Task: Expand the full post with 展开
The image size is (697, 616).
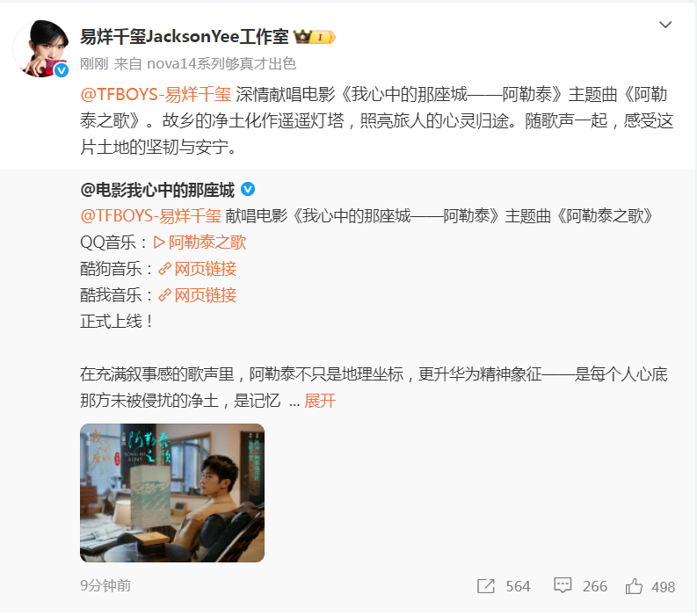Action: (320, 401)
